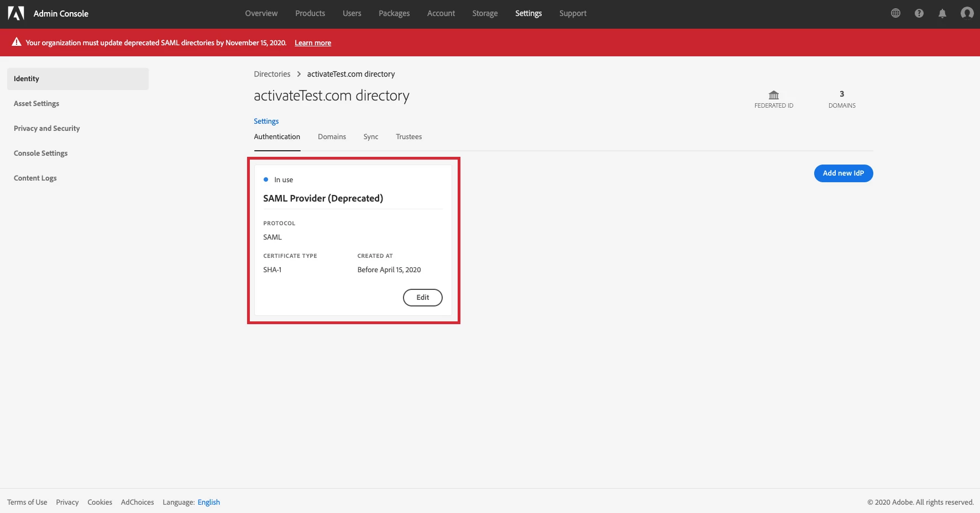Switch to the Authentication tab
Screen dimensions: 980x513
click(277, 137)
